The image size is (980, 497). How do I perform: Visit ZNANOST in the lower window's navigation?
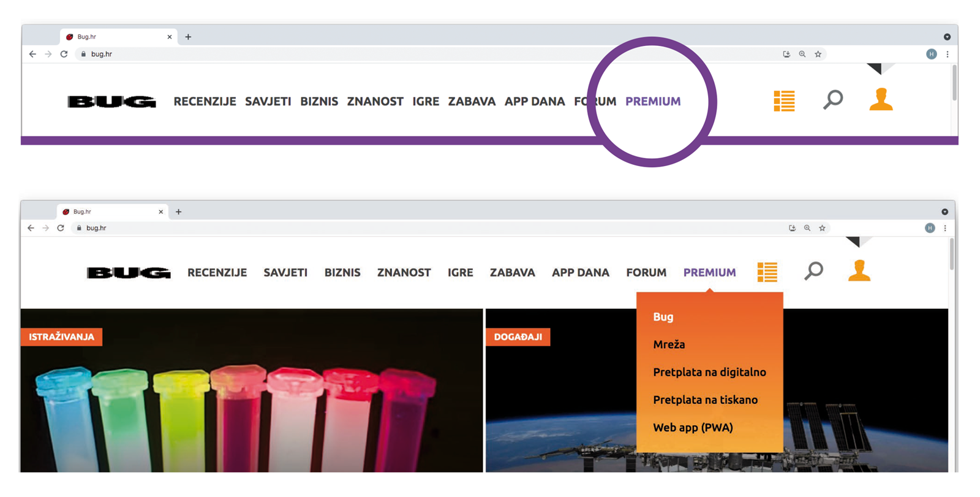pos(404,273)
